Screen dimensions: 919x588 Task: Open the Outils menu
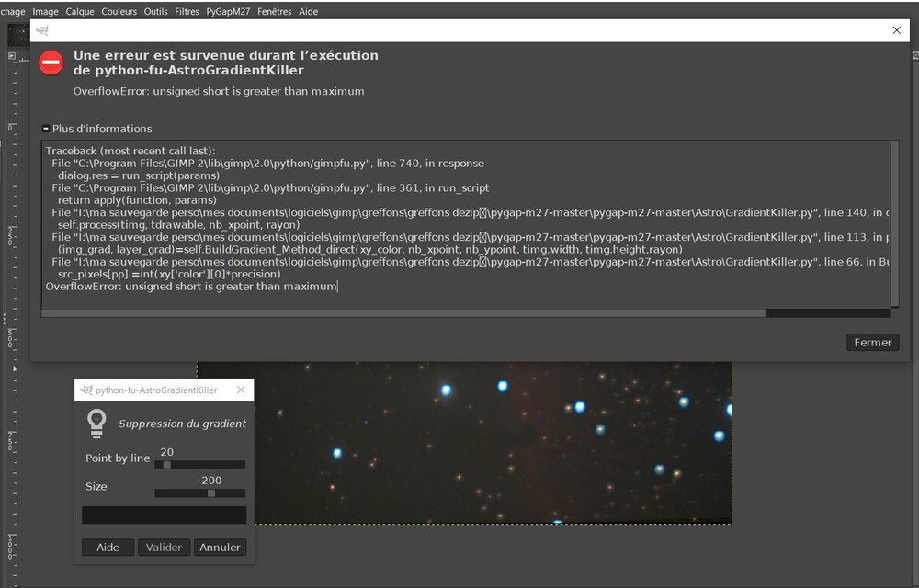tap(154, 11)
